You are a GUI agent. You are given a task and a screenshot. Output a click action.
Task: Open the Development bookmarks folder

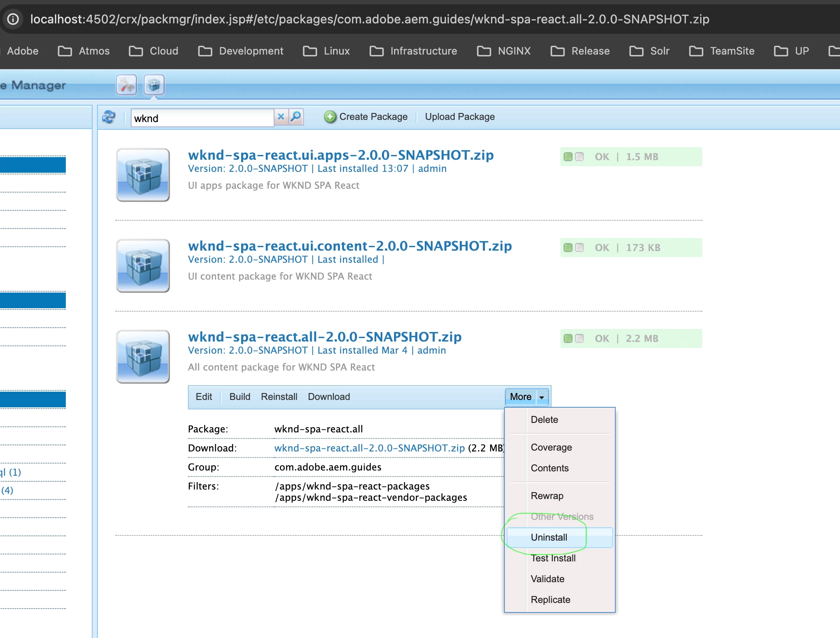tap(241, 51)
